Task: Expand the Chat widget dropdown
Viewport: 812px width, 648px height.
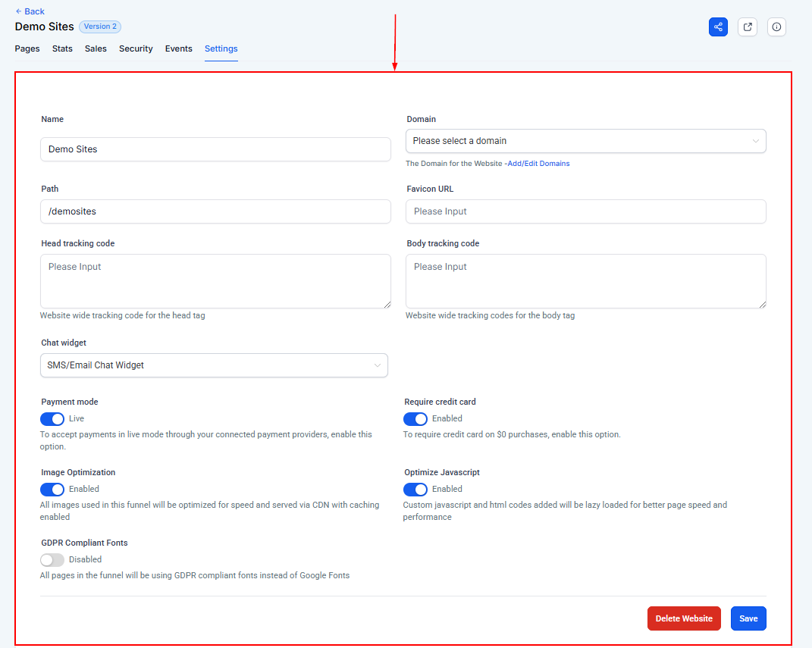Action: 214,365
